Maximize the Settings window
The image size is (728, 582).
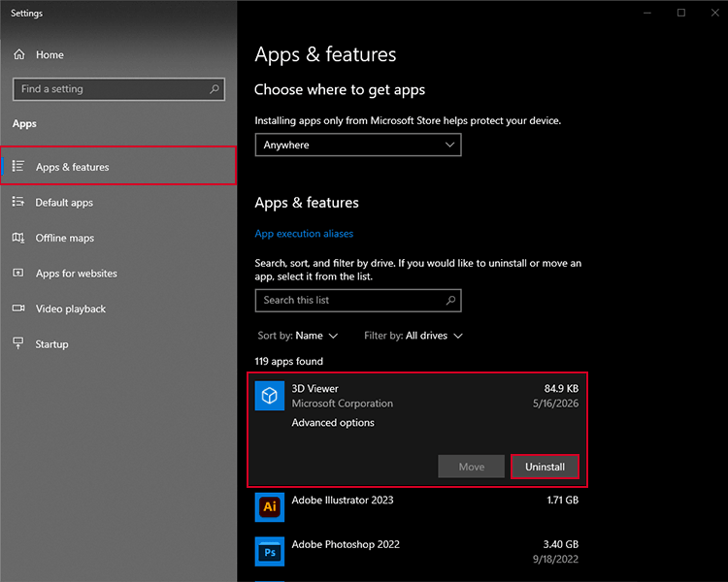pos(681,13)
